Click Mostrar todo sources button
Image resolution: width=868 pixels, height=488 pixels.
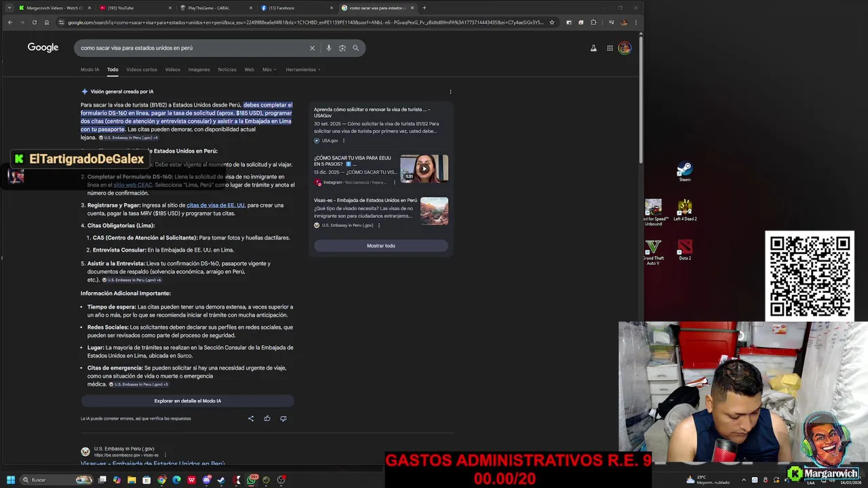pos(381,246)
